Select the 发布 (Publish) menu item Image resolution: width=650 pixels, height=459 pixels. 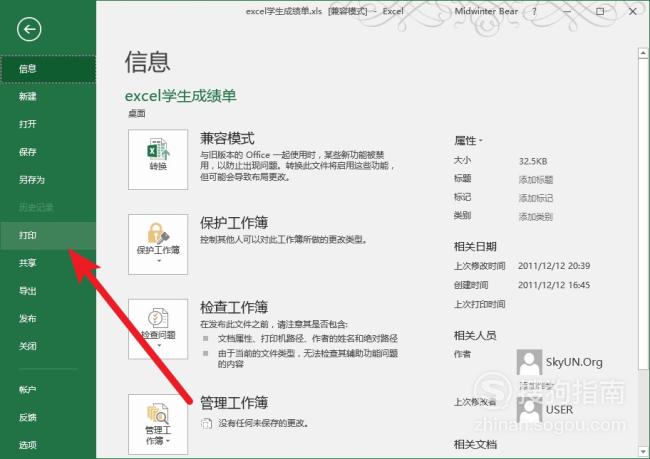tap(48, 318)
